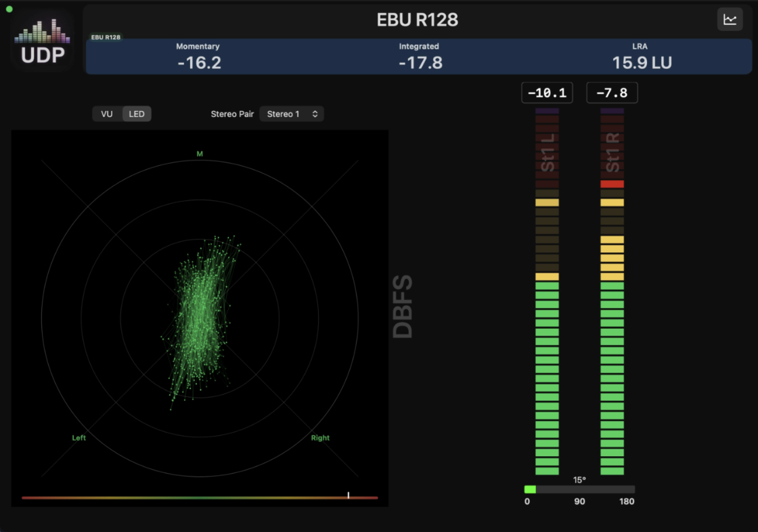Click the Momentary loudness value -16.2

pyautogui.click(x=199, y=63)
